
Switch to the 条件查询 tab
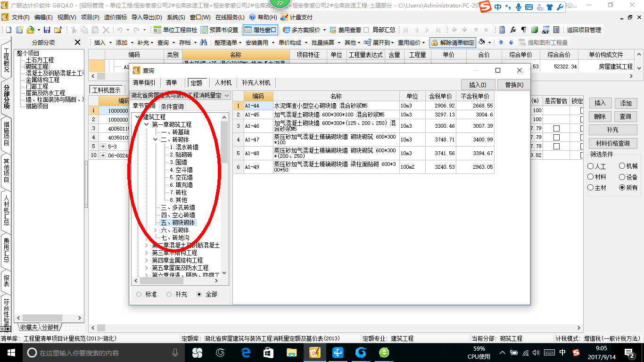(173, 107)
